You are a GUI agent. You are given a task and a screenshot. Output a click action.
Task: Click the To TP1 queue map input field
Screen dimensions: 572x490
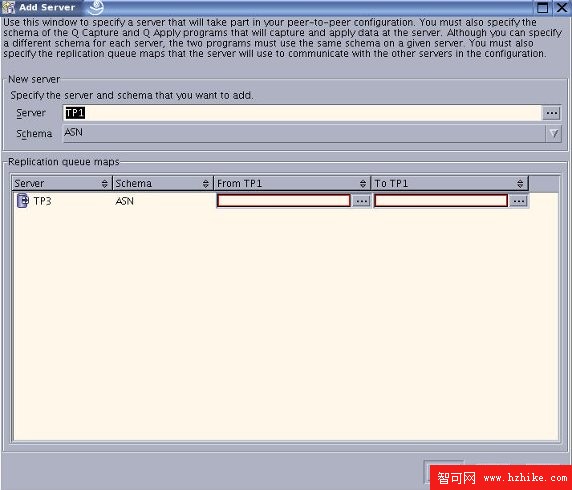[x=441, y=200]
